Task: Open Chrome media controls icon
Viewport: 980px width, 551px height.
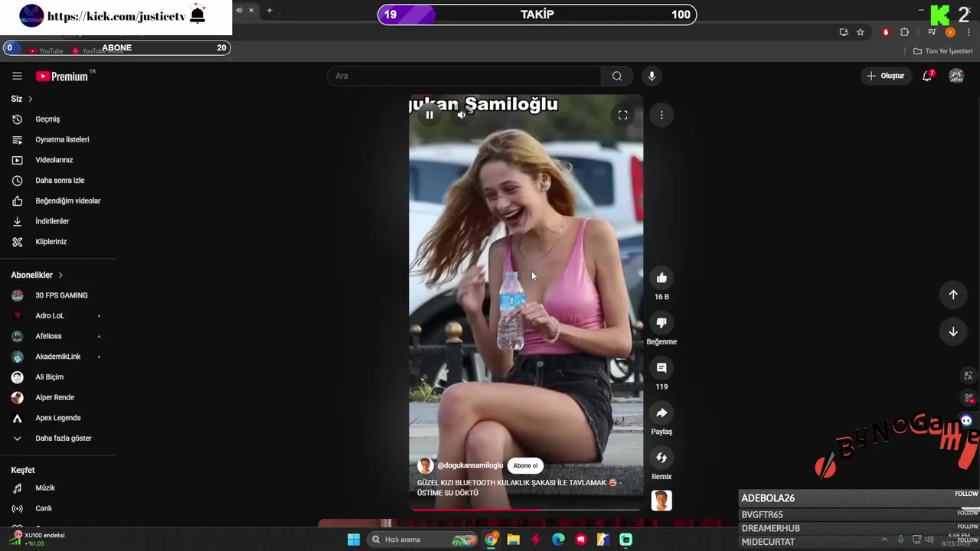Action: coord(932,32)
